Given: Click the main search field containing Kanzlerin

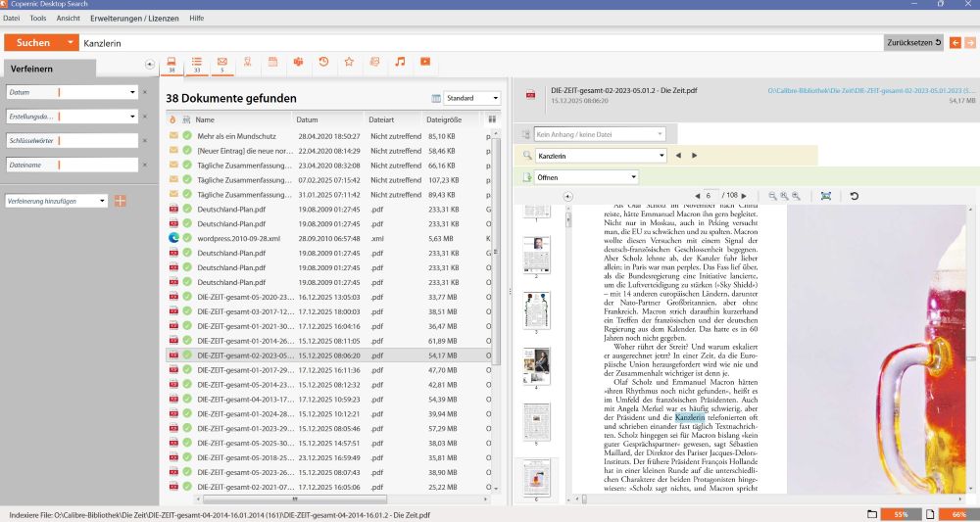Looking at the screenshot, I should pos(480,43).
